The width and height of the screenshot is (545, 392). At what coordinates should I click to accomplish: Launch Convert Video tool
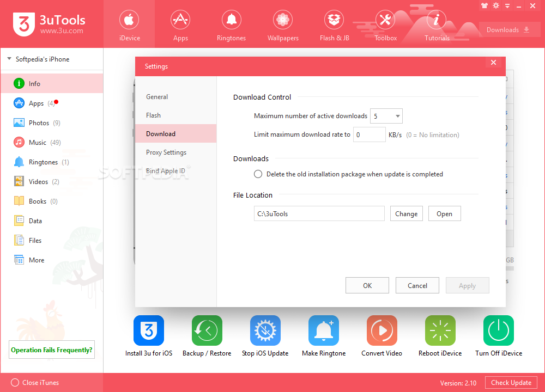[x=381, y=336]
